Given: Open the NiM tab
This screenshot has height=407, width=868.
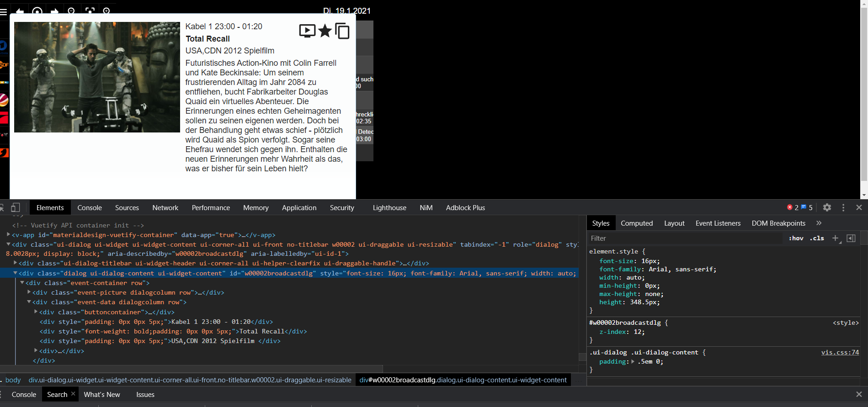Looking at the screenshot, I should [426, 207].
